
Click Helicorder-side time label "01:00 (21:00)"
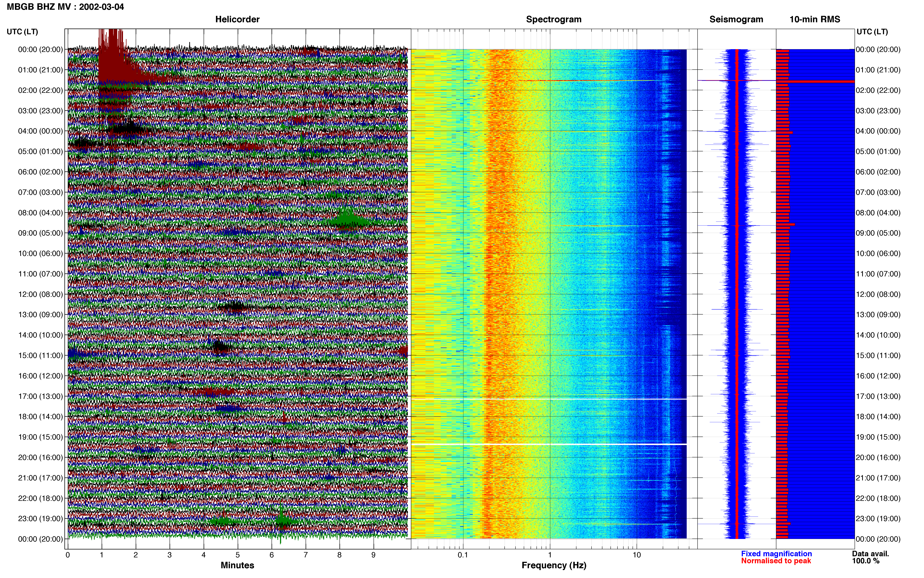[41, 70]
